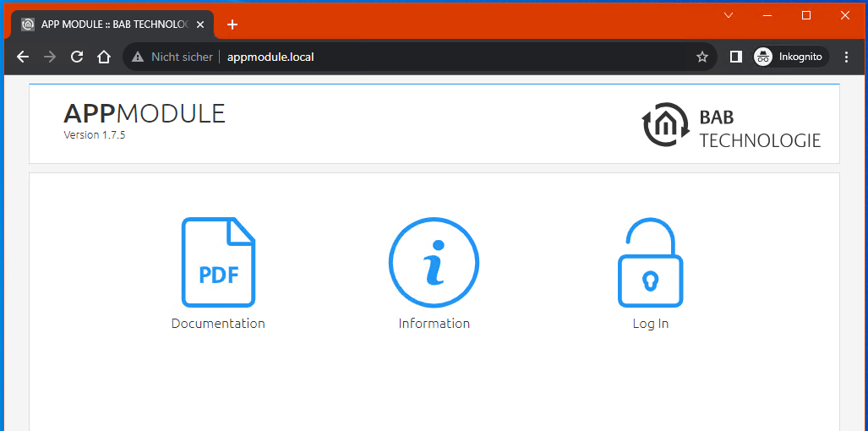Go to browser home page icon

104,57
